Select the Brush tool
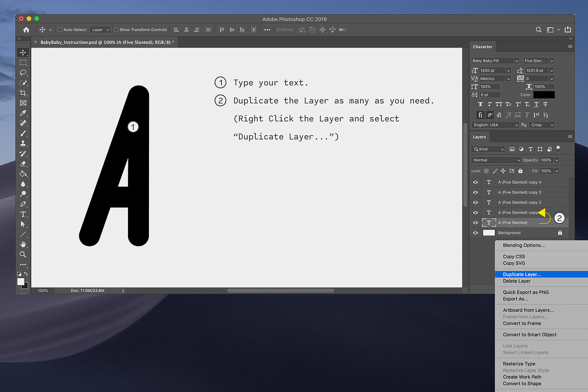This screenshot has width=588, height=392. 23,133
